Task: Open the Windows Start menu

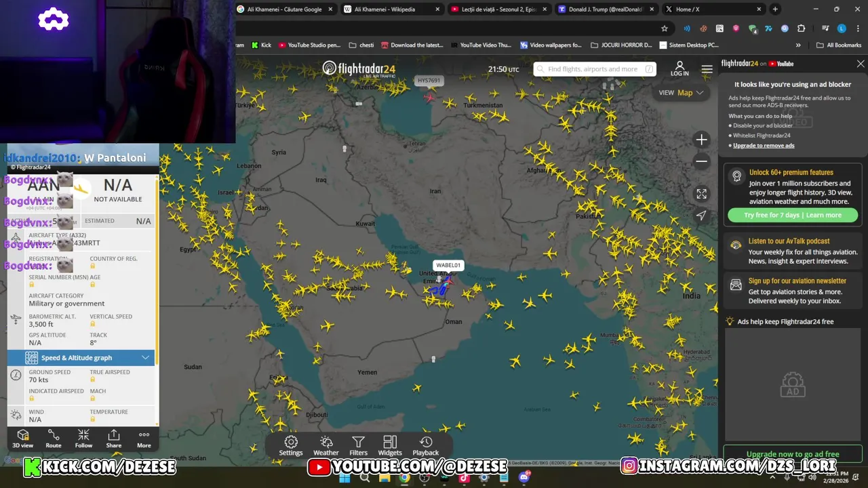Action: click(345, 478)
